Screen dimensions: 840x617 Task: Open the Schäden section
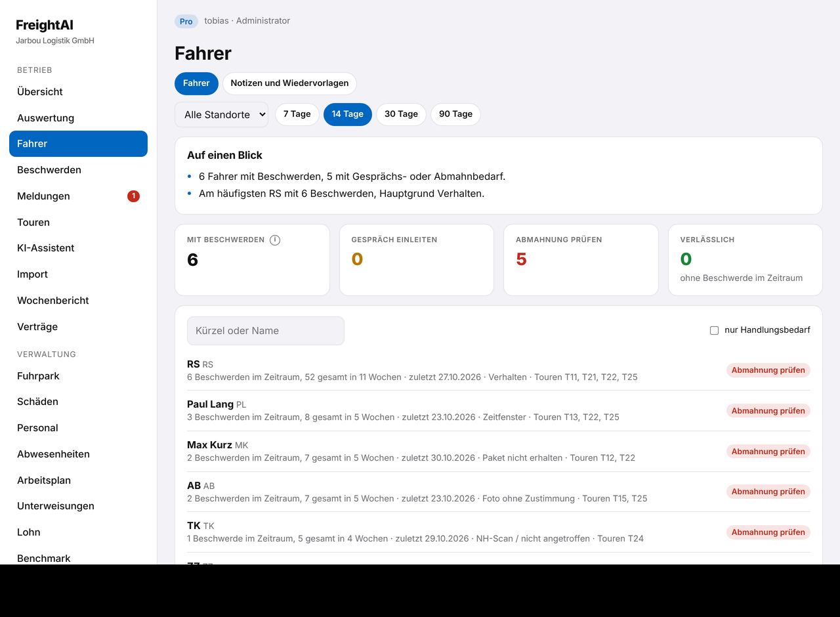point(78,402)
